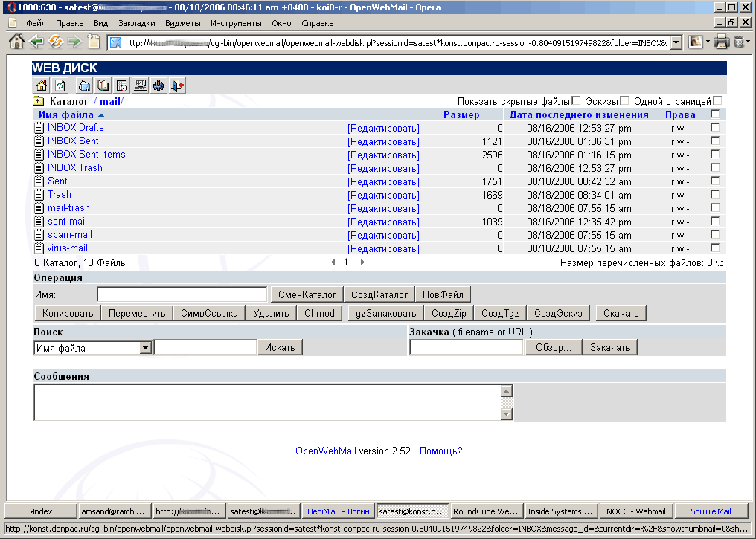Image resolution: width=756 pixels, height=539 pixels.
Task: Open user preferences from the WebDisk toolbar
Action: click(158, 85)
